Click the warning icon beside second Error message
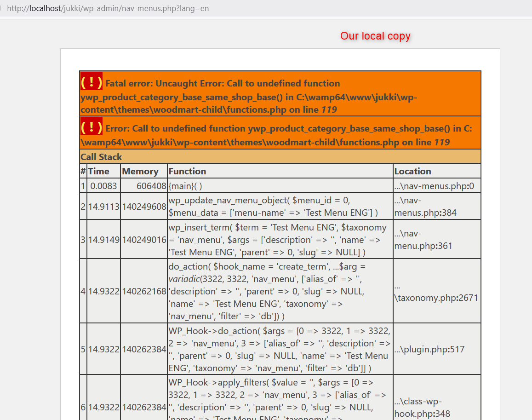Viewport: 532px width, 420px height. click(91, 127)
